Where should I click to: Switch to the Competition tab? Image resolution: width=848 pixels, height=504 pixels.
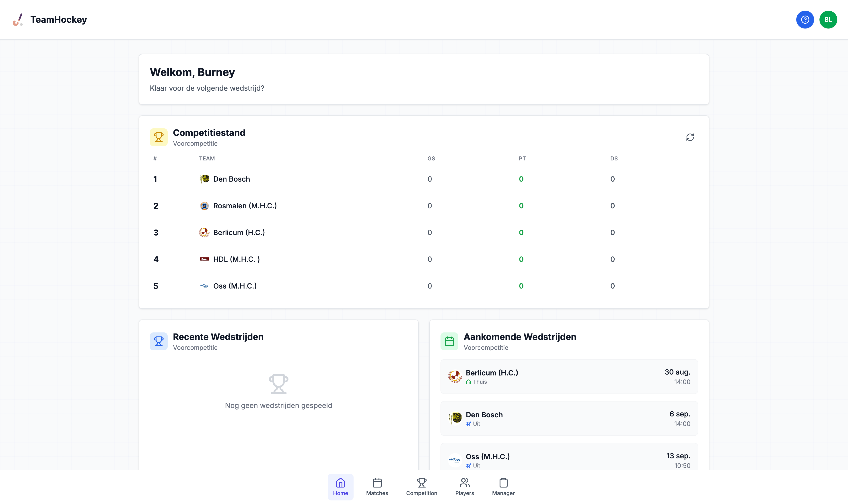tap(422, 486)
